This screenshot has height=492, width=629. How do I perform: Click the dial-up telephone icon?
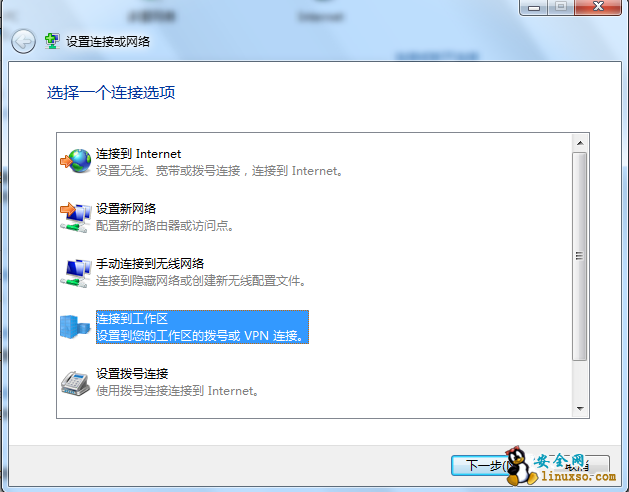click(75, 381)
